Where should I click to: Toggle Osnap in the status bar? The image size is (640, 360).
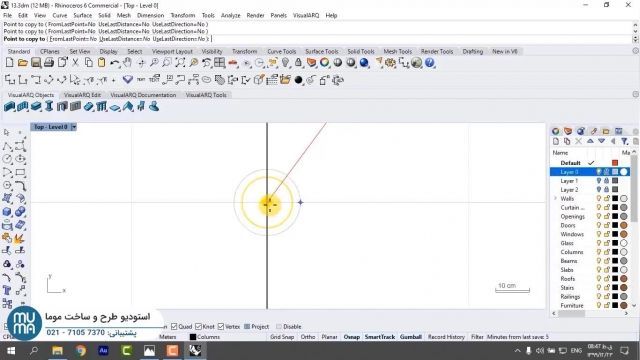pyautogui.click(x=351, y=337)
